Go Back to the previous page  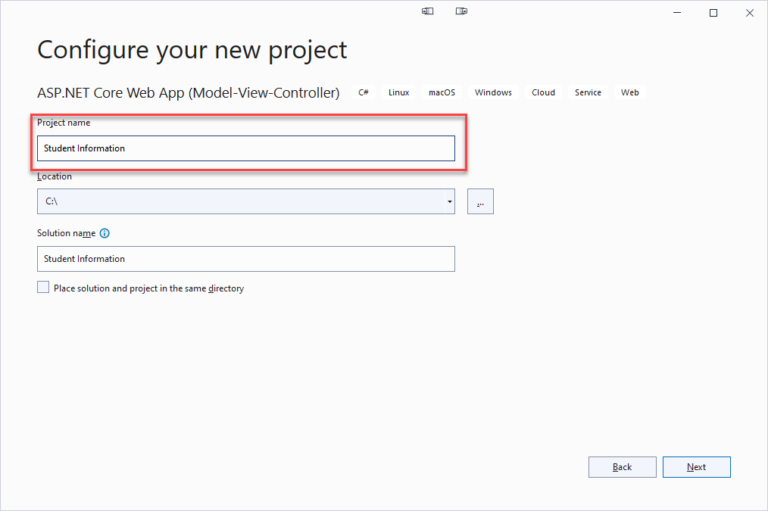pos(622,467)
